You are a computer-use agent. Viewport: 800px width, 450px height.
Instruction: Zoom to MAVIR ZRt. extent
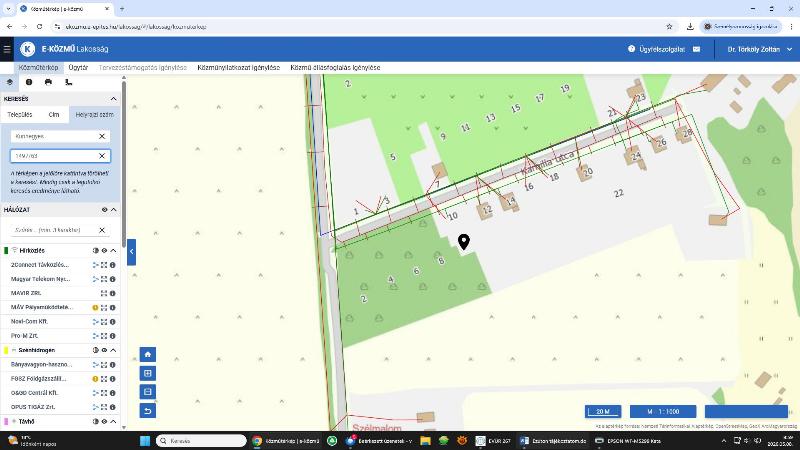(104, 293)
